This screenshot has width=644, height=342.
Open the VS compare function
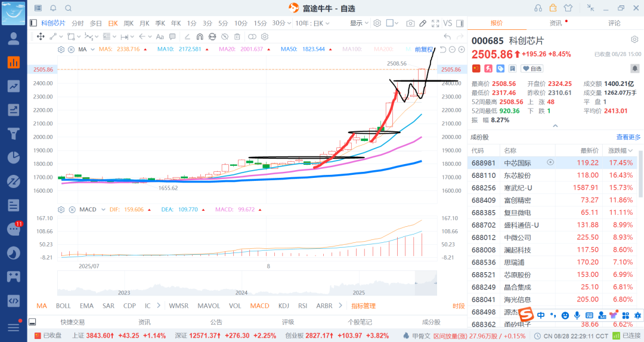click(448, 23)
